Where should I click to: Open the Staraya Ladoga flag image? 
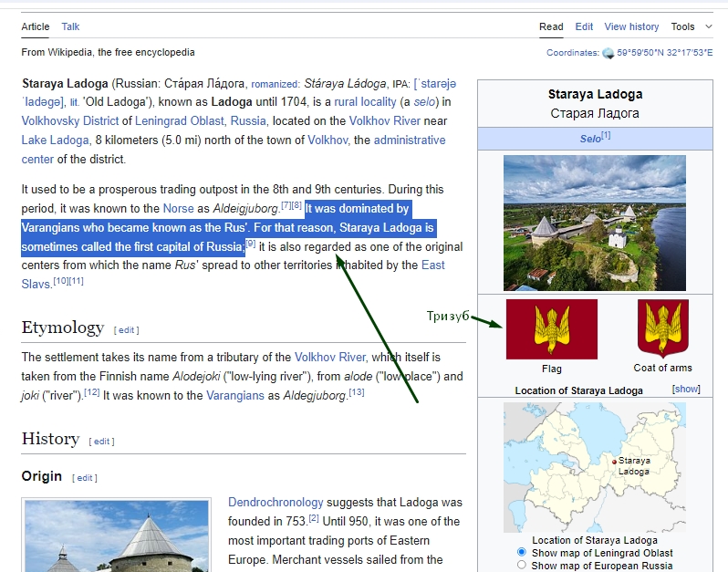[552, 329]
